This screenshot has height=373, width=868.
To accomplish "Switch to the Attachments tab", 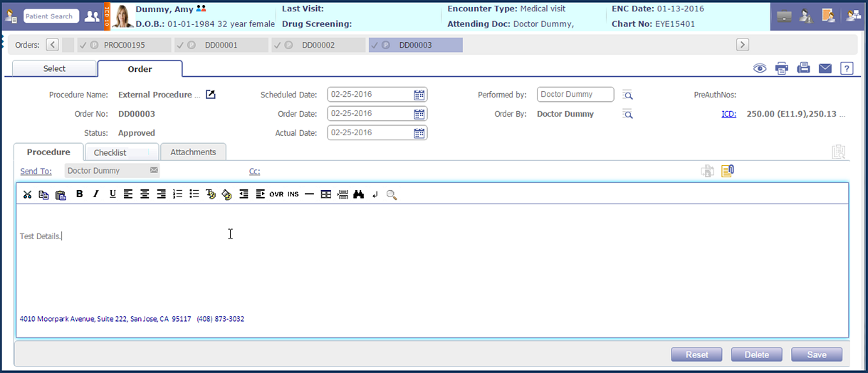I will point(193,152).
